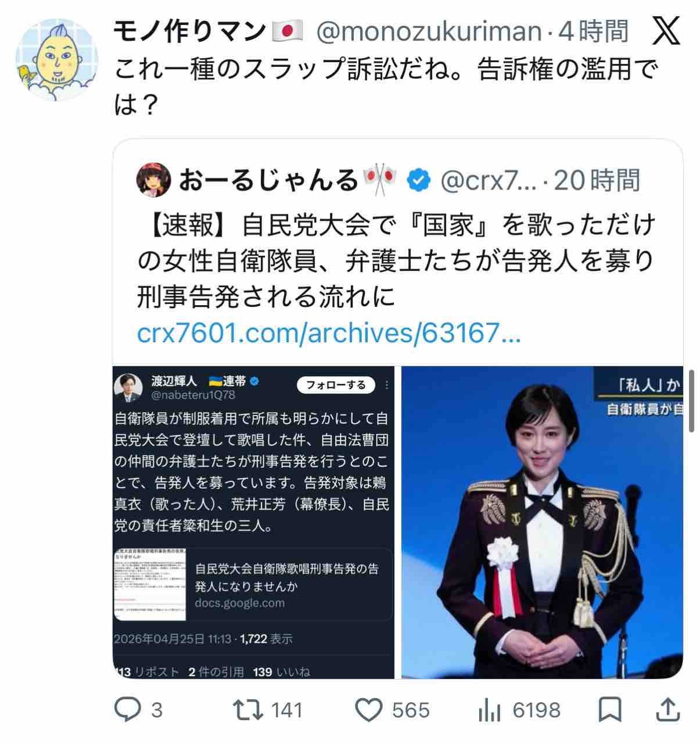View post analytics bar chart icon
Viewport: 700px width, 744px height.
pyautogui.click(x=490, y=710)
